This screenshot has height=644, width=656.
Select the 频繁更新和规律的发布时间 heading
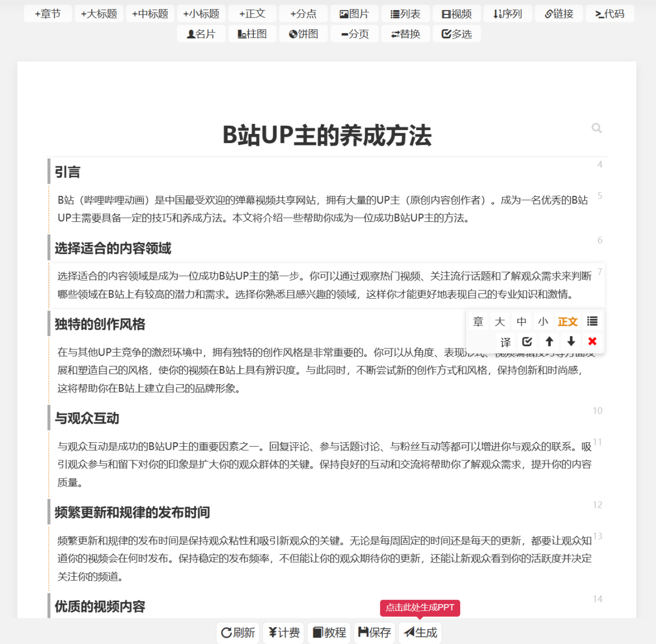point(132,512)
